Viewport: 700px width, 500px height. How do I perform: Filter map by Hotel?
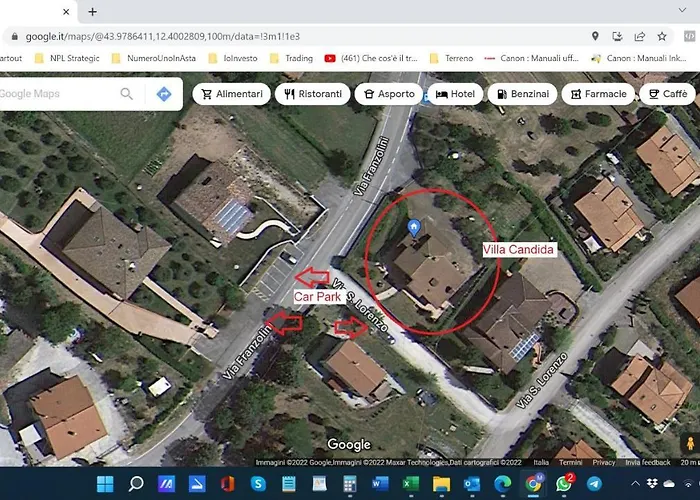coord(455,94)
